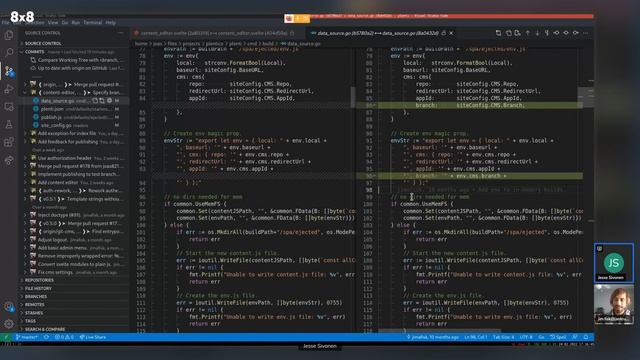Open the Run and Debug view
This screenshot has height=360, width=640.
[x=9, y=89]
